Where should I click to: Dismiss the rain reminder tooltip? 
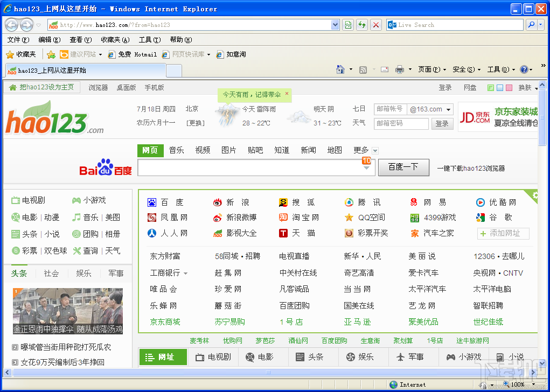(x=287, y=94)
